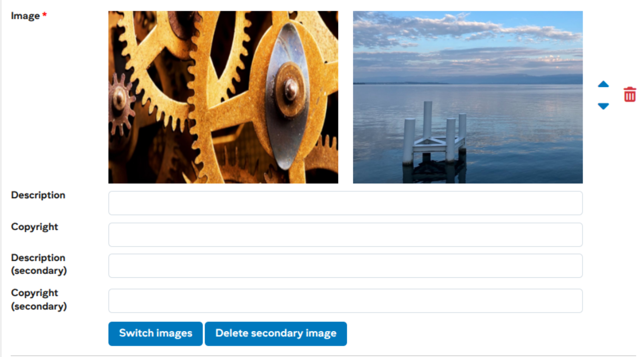Focus the Copyright text field
This screenshot has height=357, width=644.
[x=345, y=235]
